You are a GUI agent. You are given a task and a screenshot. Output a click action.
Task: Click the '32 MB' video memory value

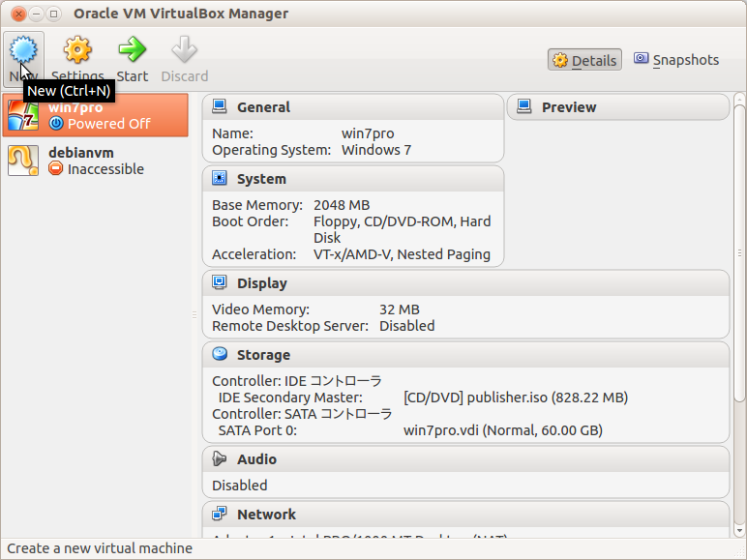(x=400, y=309)
